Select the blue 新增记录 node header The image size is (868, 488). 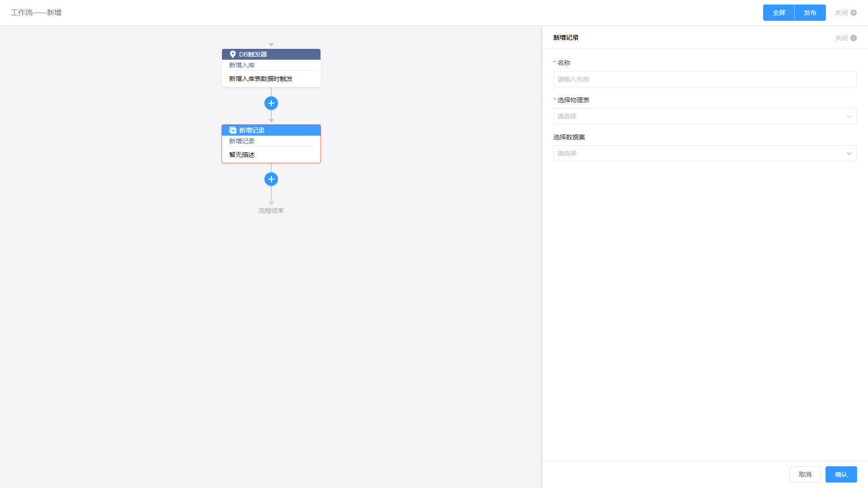tap(271, 130)
